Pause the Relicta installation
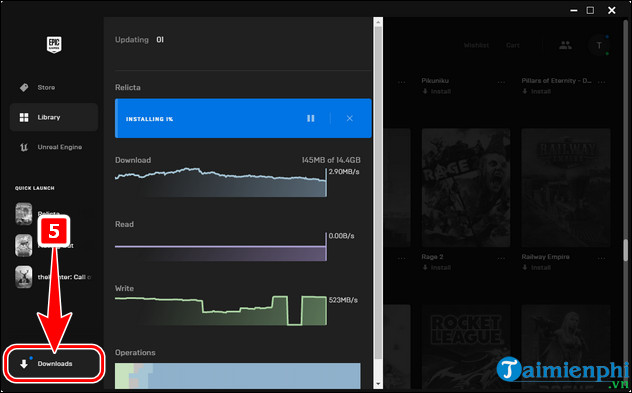The image size is (632, 393). click(310, 119)
